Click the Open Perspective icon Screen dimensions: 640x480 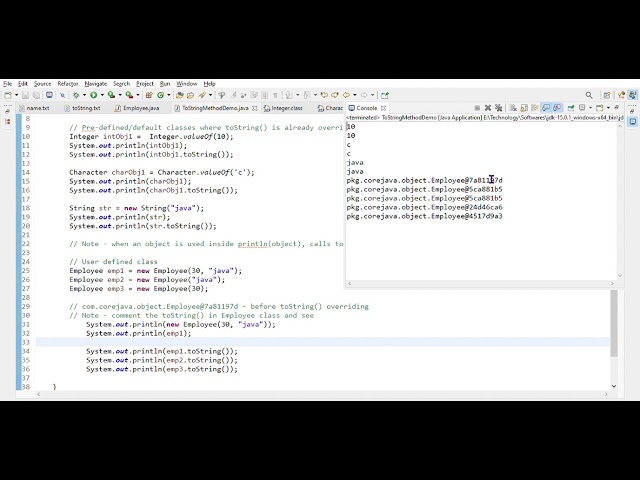607,95
